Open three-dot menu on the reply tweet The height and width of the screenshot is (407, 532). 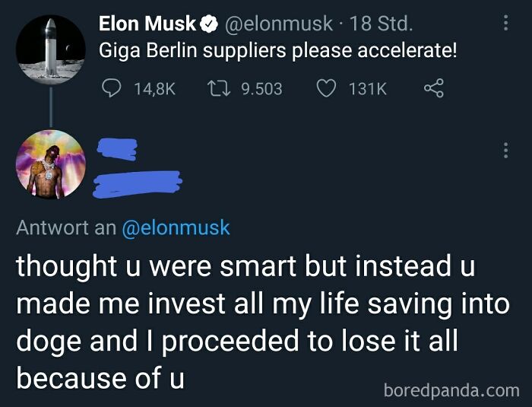(505, 149)
